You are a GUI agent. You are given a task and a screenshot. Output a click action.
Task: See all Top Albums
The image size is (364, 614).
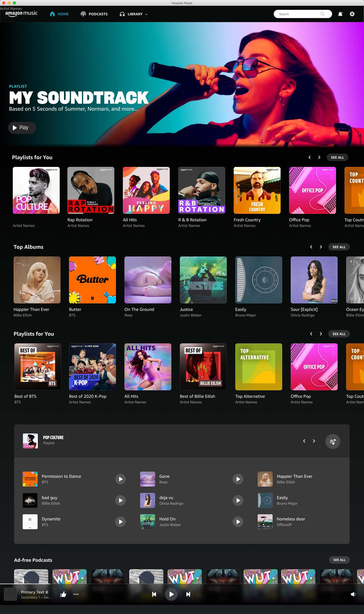339,247
